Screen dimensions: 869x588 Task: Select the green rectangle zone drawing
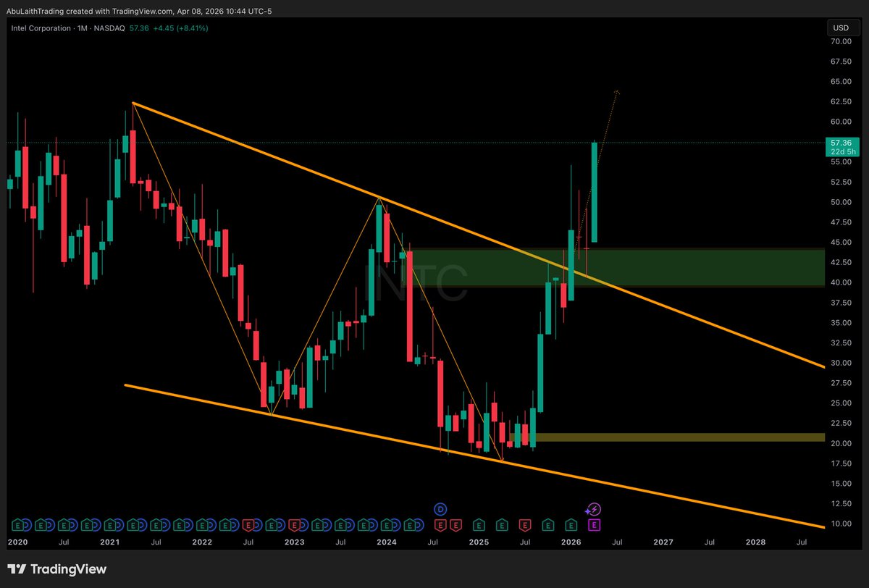(616, 267)
